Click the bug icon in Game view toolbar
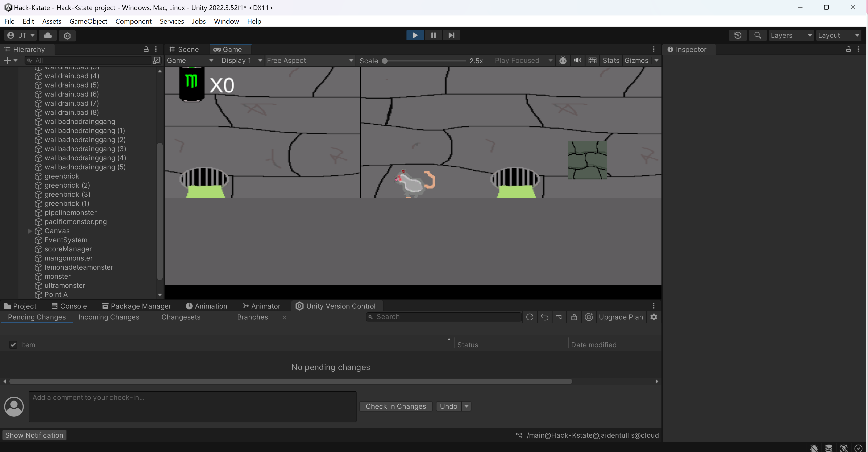Image resolution: width=868 pixels, height=452 pixels. click(563, 60)
